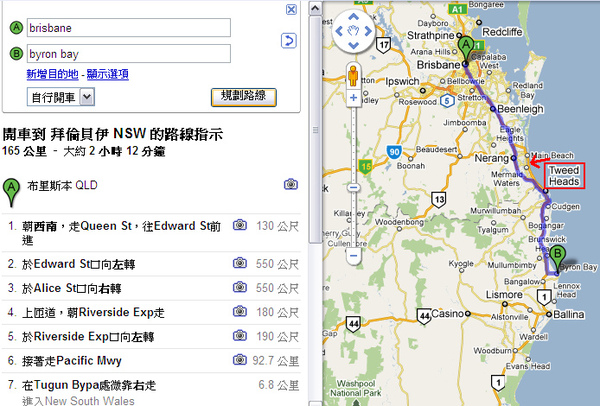Click the Brisbane city label on map
600x406 pixels.
tap(438, 65)
